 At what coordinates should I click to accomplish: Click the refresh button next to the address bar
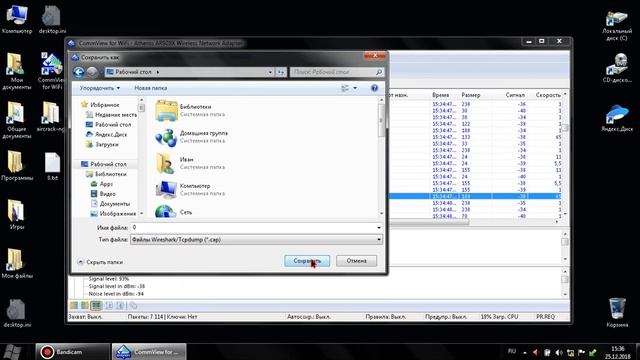coord(281,72)
